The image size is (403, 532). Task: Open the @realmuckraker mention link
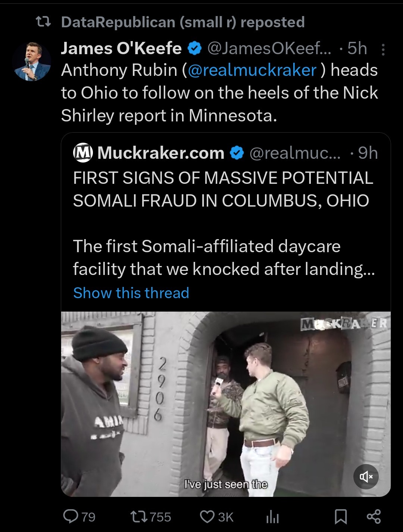pyautogui.click(x=252, y=70)
